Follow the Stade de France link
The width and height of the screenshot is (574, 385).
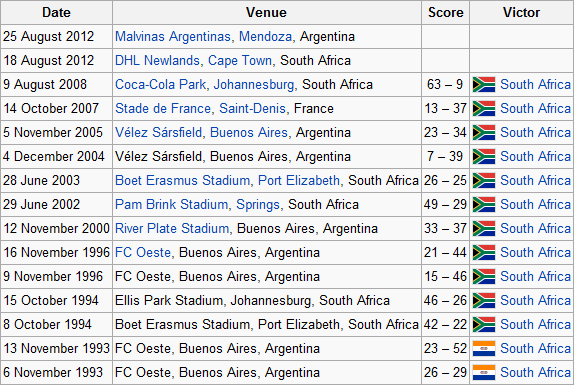163,109
